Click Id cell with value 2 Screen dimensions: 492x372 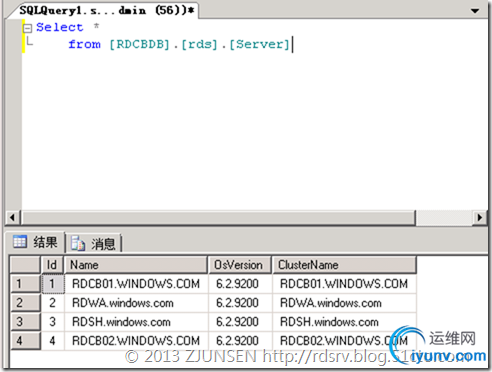[x=53, y=303]
